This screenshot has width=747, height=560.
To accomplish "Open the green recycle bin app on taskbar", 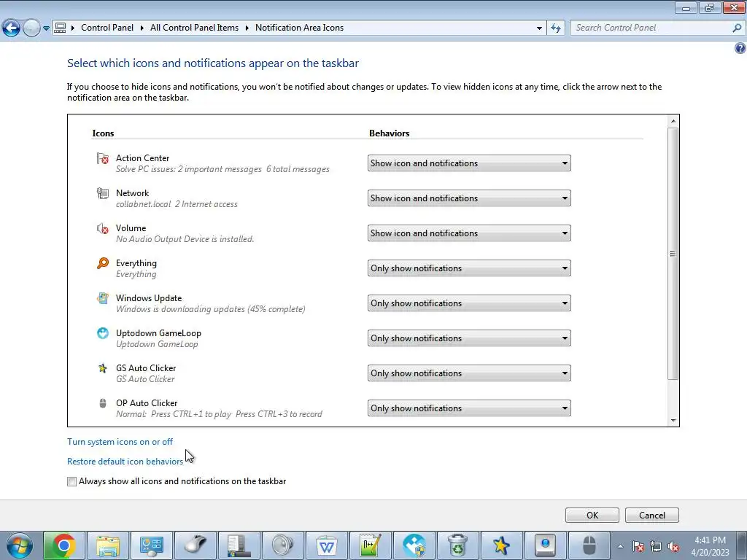I will point(458,545).
